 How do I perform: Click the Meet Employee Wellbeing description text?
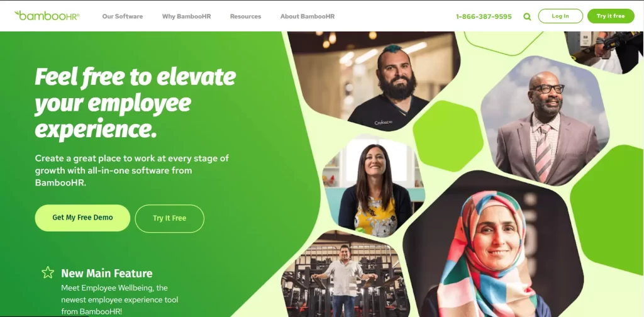120,299
